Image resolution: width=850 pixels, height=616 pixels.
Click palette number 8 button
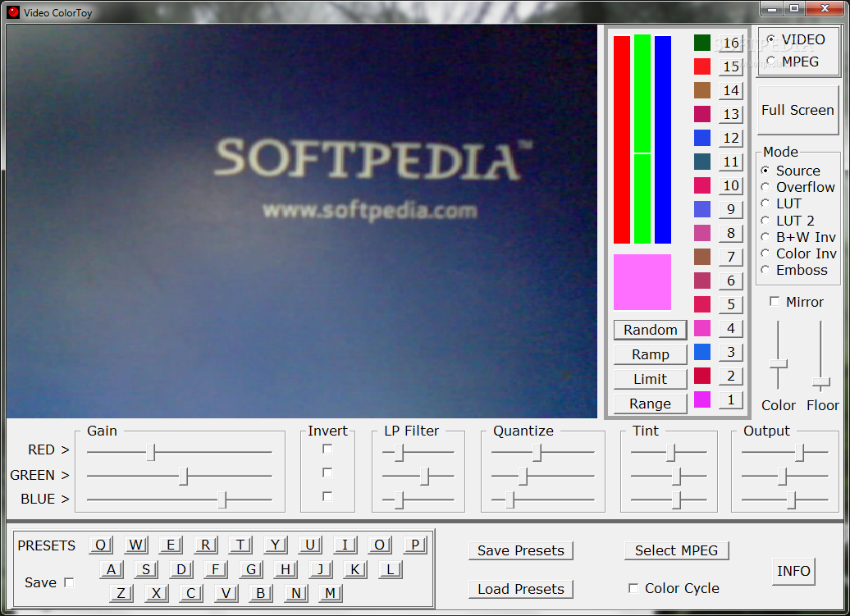click(731, 233)
